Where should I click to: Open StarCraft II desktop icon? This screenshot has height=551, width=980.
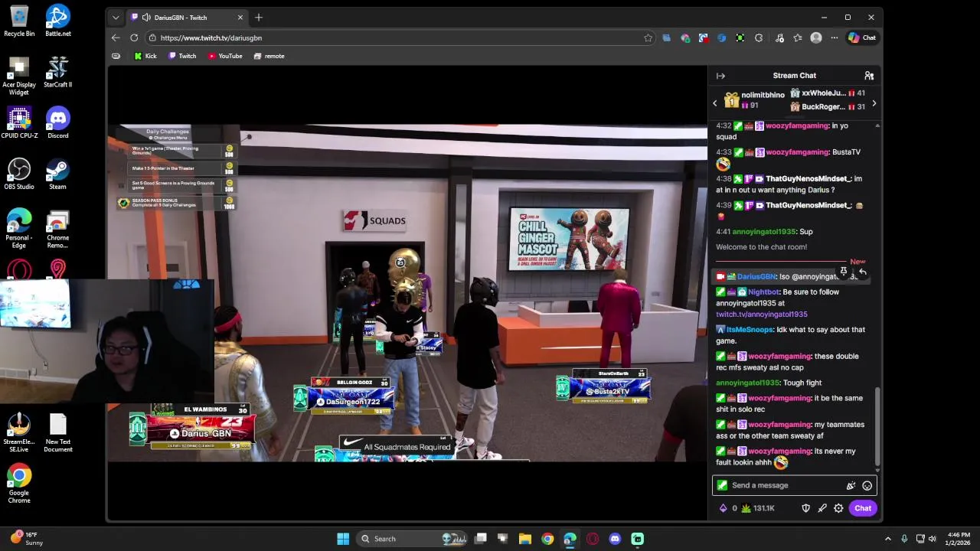[x=58, y=73]
